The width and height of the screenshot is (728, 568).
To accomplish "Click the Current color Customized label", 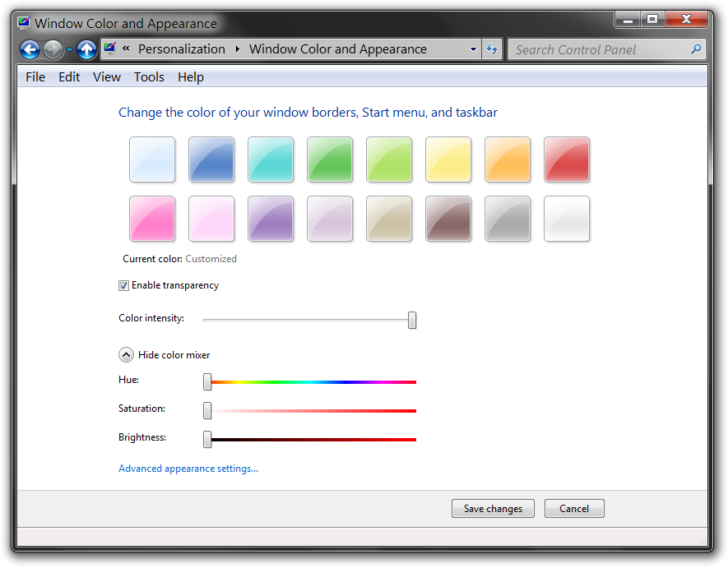I will tap(179, 259).
